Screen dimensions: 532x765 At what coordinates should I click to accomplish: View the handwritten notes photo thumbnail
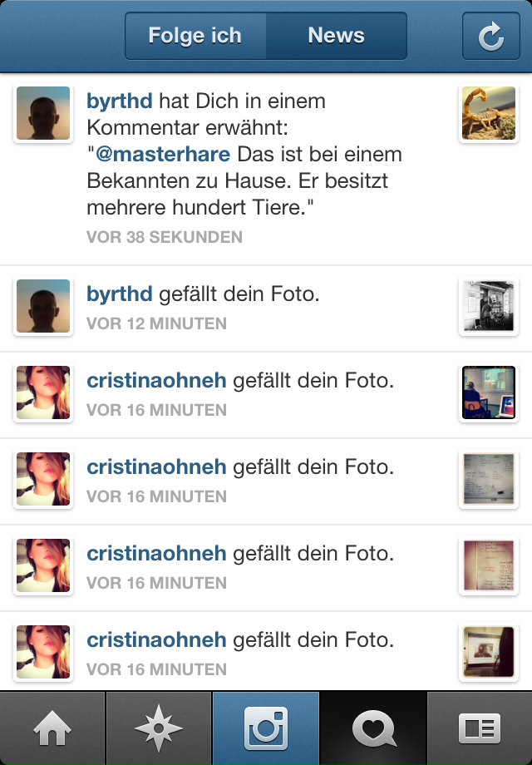489,565
